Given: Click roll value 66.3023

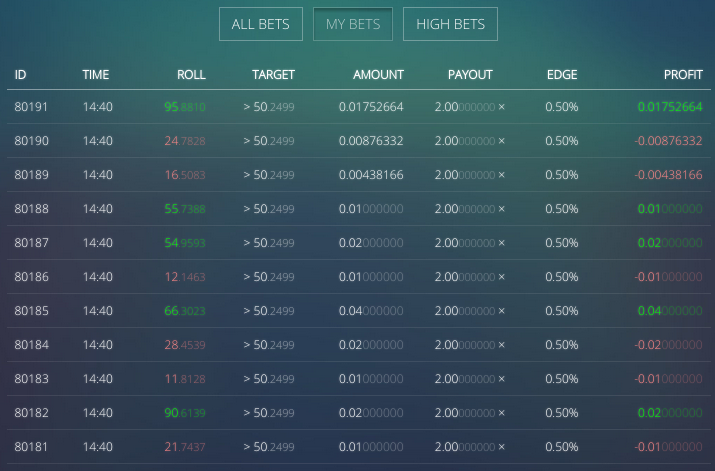Looking at the screenshot, I should (185, 311).
